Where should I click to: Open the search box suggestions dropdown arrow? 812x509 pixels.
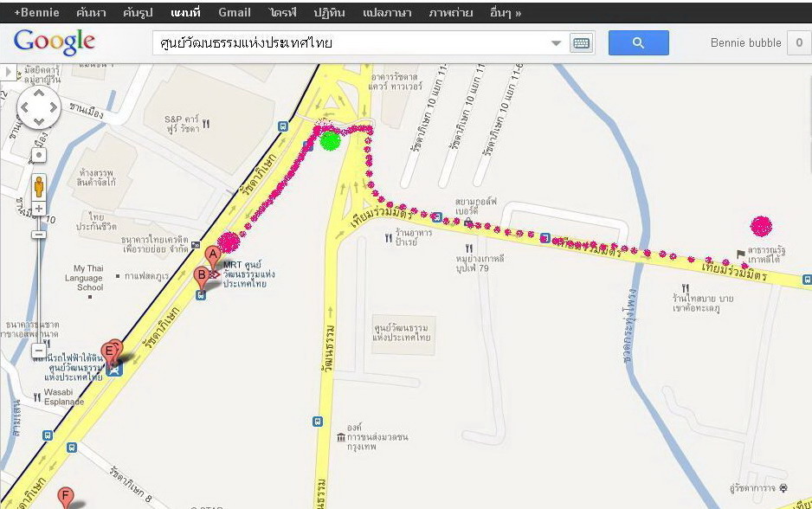point(556,43)
